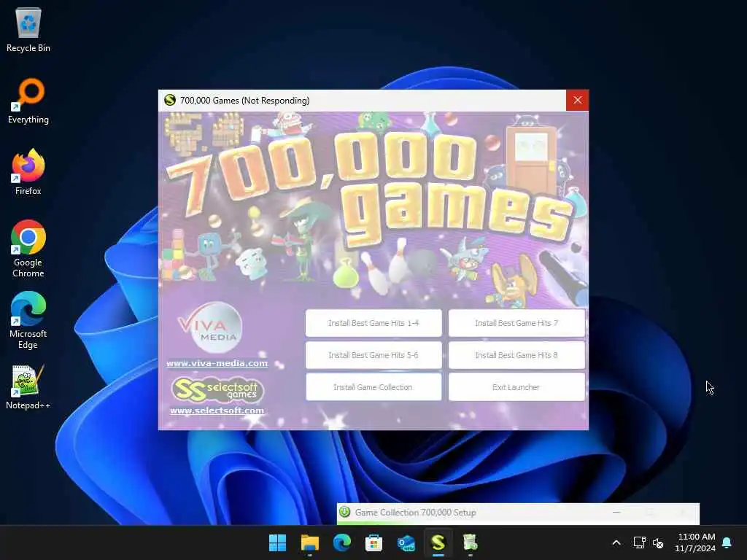This screenshot has height=560, width=747.
Task: Open the Recycle Bin desktop icon
Action: click(28, 29)
